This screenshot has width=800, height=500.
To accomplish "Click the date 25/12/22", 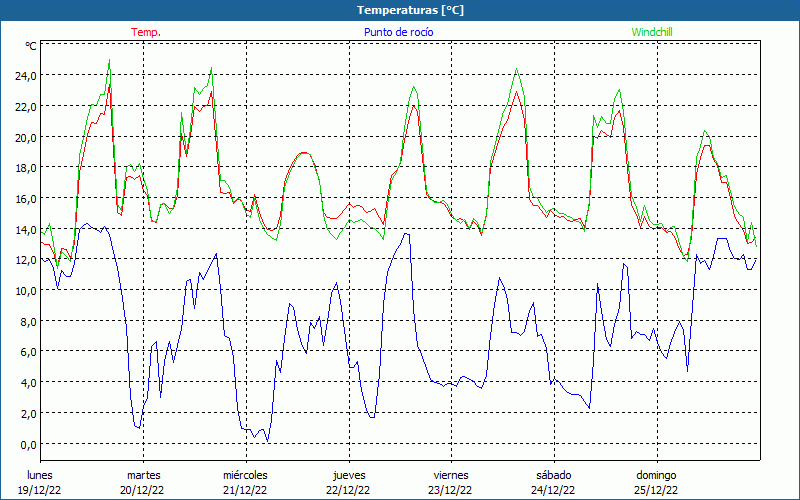I will click(x=656, y=490).
